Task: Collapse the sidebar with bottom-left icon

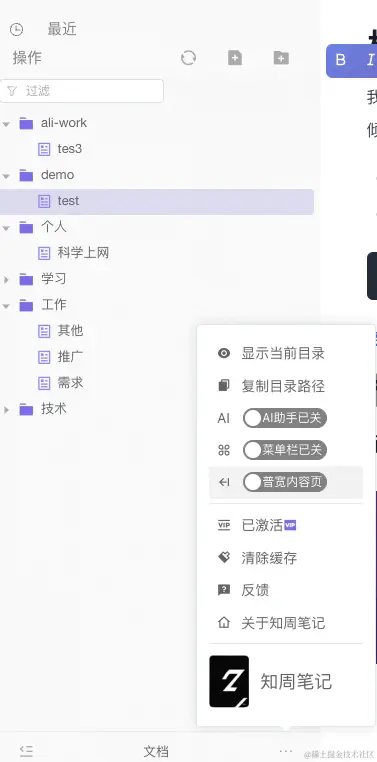Action: [x=26, y=751]
